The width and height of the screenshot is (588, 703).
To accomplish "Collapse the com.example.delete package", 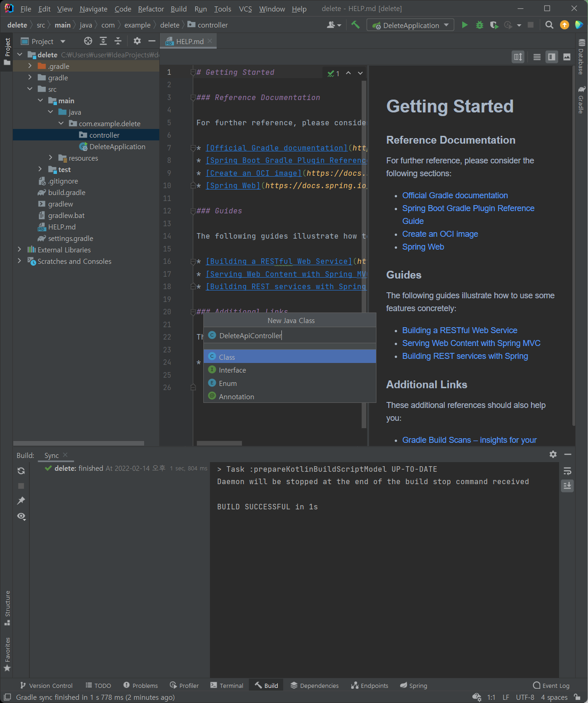I will click(x=61, y=123).
